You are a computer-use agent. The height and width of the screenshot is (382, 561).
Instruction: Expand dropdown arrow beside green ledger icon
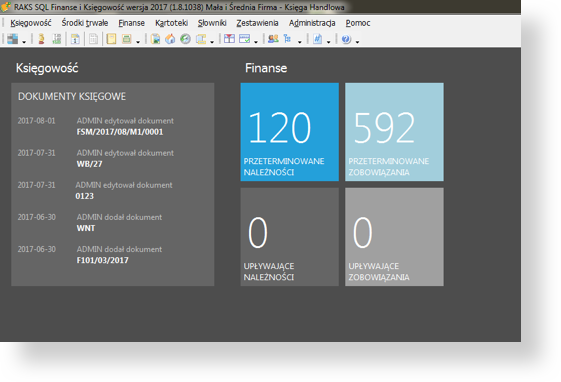pyautogui.click(x=138, y=42)
